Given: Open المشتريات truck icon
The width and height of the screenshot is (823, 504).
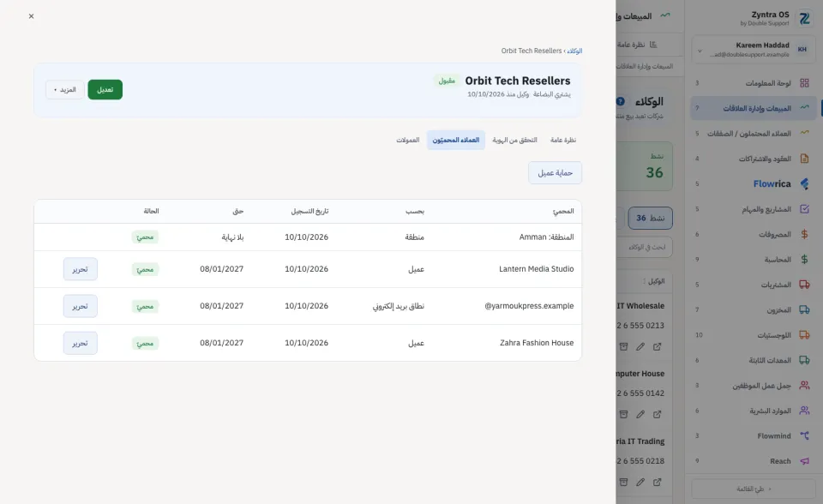Looking at the screenshot, I should tap(804, 284).
